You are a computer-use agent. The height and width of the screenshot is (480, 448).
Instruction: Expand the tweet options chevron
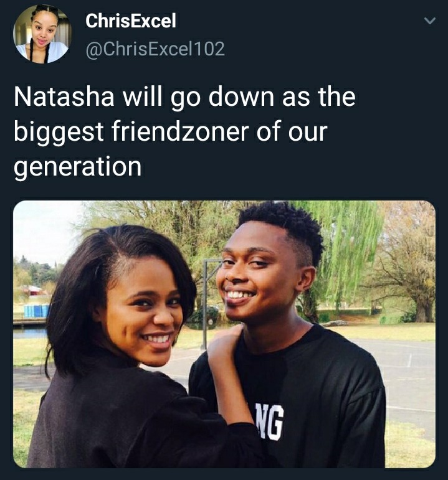coord(429,21)
